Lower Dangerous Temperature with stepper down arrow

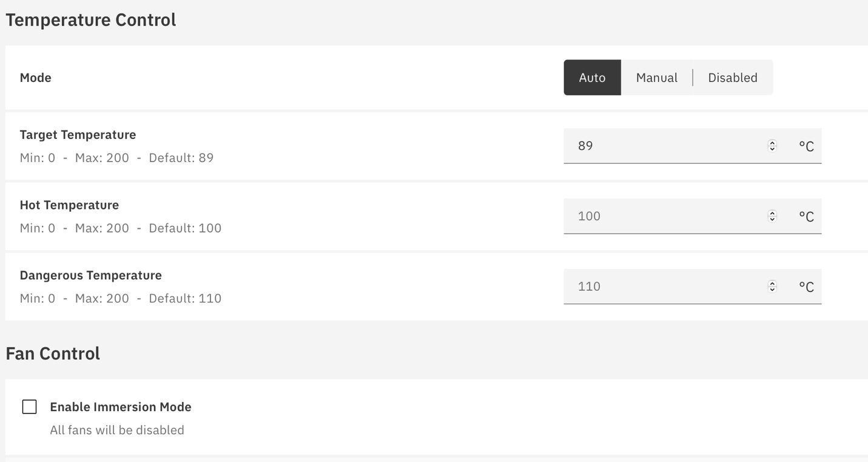coord(772,290)
